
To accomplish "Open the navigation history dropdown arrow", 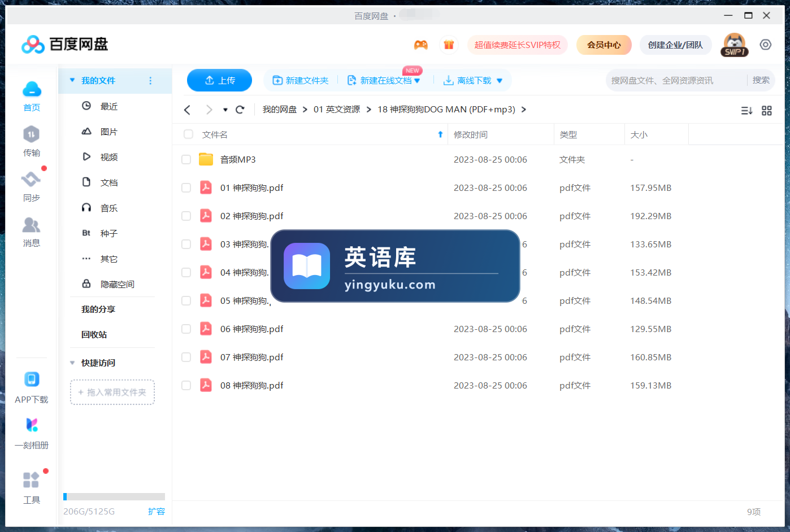I will tap(225, 110).
